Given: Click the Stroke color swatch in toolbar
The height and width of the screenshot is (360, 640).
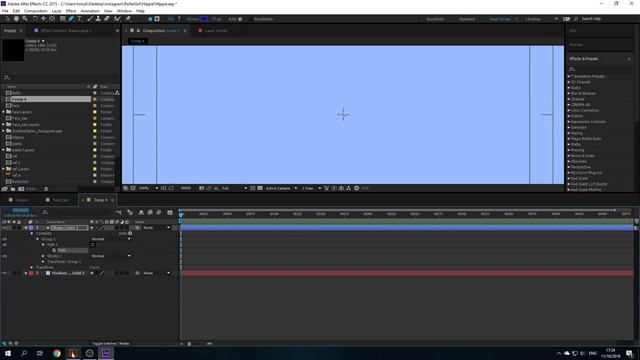Looking at the screenshot, I should click(x=204, y=19).
